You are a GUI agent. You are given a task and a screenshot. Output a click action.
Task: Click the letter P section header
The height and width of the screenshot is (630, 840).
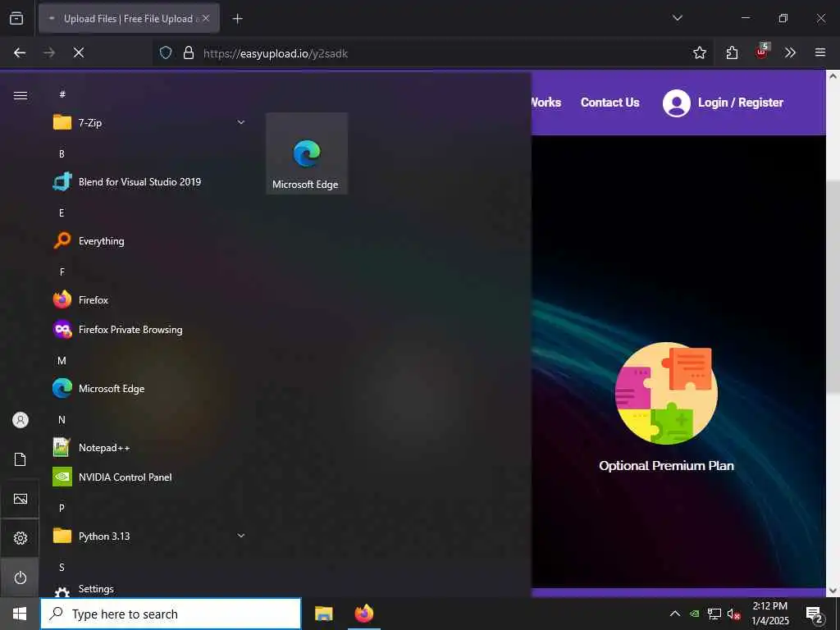[62, 508]
